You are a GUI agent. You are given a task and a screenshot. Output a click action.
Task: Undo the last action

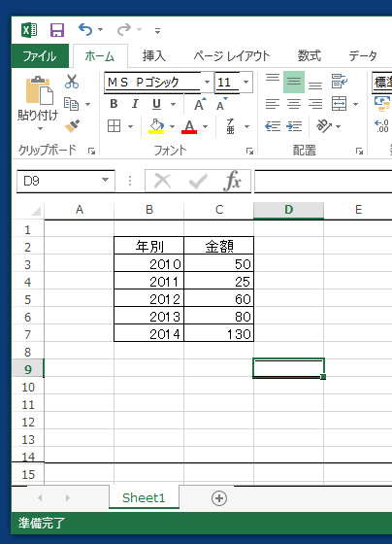coord(85,30)
